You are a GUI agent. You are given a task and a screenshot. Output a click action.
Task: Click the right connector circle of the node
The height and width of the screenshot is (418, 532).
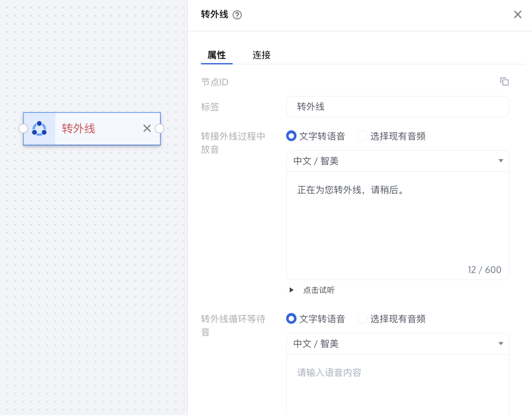click(160, 129)
